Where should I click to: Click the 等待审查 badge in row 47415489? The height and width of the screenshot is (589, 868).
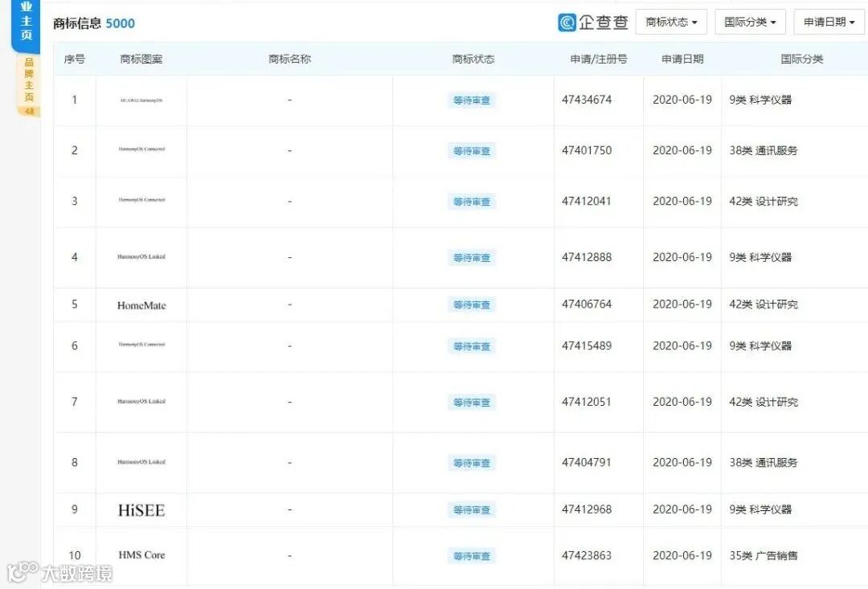472,346
